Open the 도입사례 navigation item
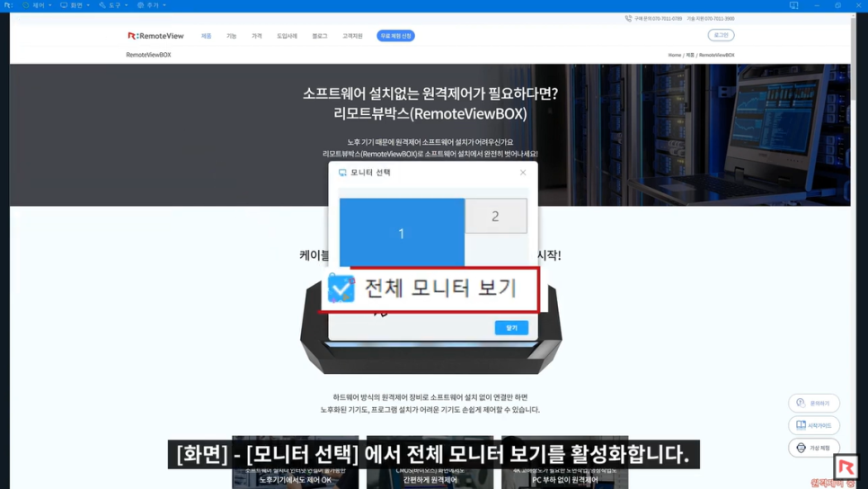 pyautogui.click(x=287, y=36)
